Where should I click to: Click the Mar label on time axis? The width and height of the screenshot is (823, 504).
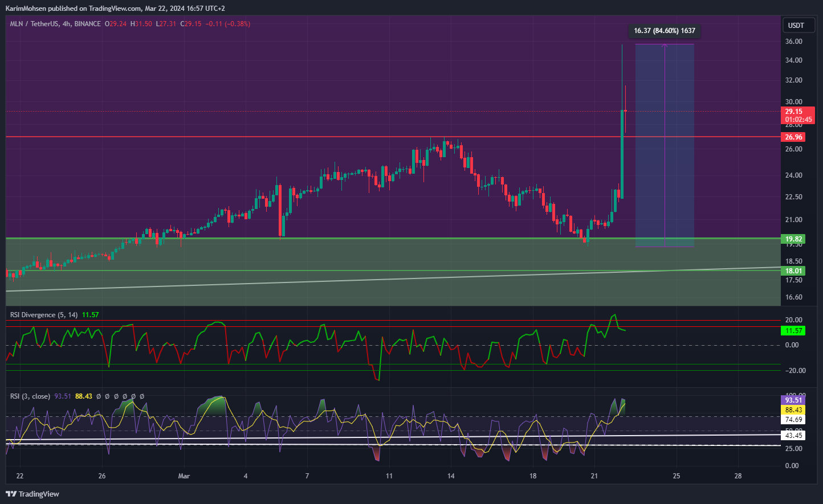coord(184,476)
